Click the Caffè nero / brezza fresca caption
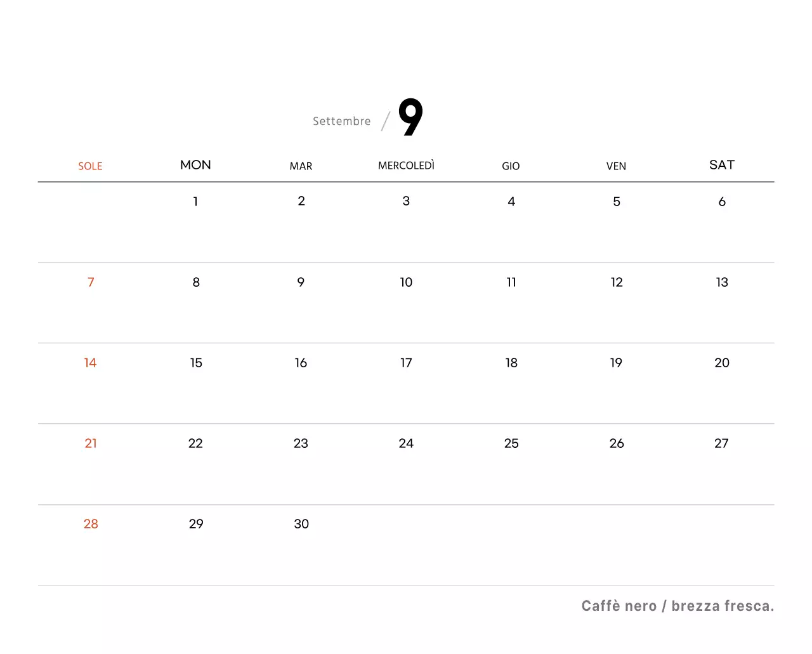This screenshot has height=654, width=812. tap(678, 606)
